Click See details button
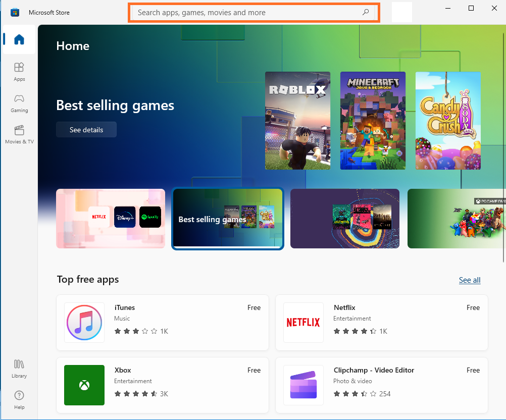This screenshot has width=506, height=420. [x=86, y=130]
